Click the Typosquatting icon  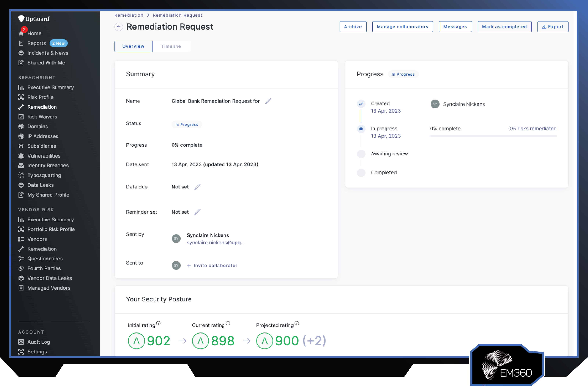pyautogui.click(x=21, y=175)
